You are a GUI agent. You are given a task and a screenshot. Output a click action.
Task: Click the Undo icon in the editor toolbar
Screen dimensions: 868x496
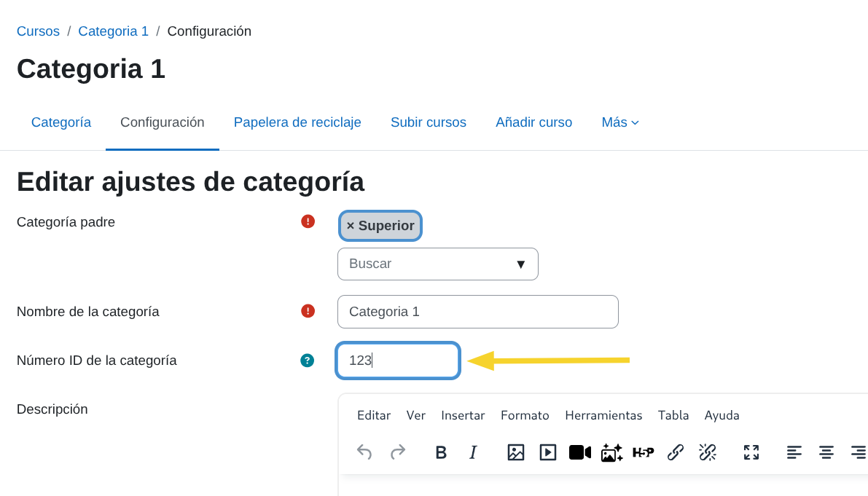click(x=364, y=452)
